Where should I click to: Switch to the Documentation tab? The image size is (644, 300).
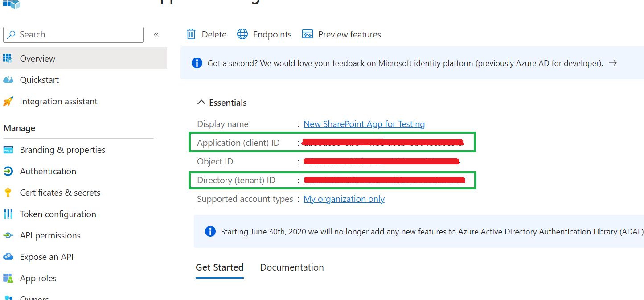coord(292,267)
